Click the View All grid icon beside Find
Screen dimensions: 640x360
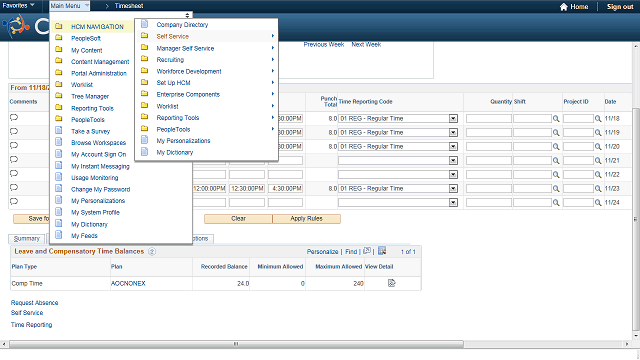tap(367, 251)
